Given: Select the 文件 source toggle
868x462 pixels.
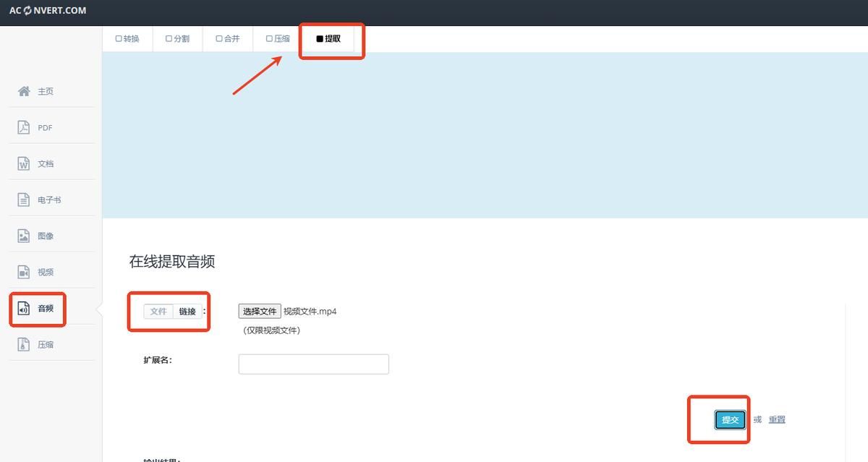Looking at the screenshot, I should 158,312.
